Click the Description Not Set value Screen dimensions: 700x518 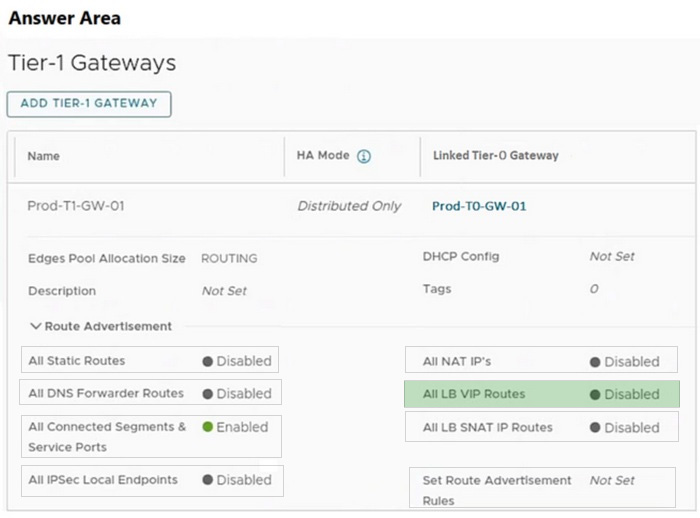coord(224,291)
